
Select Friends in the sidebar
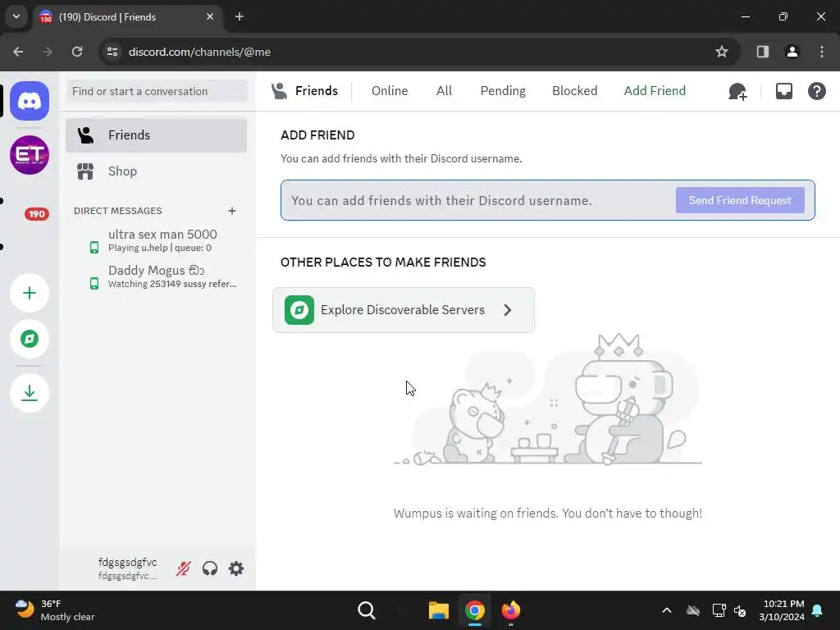coord(156,135)
